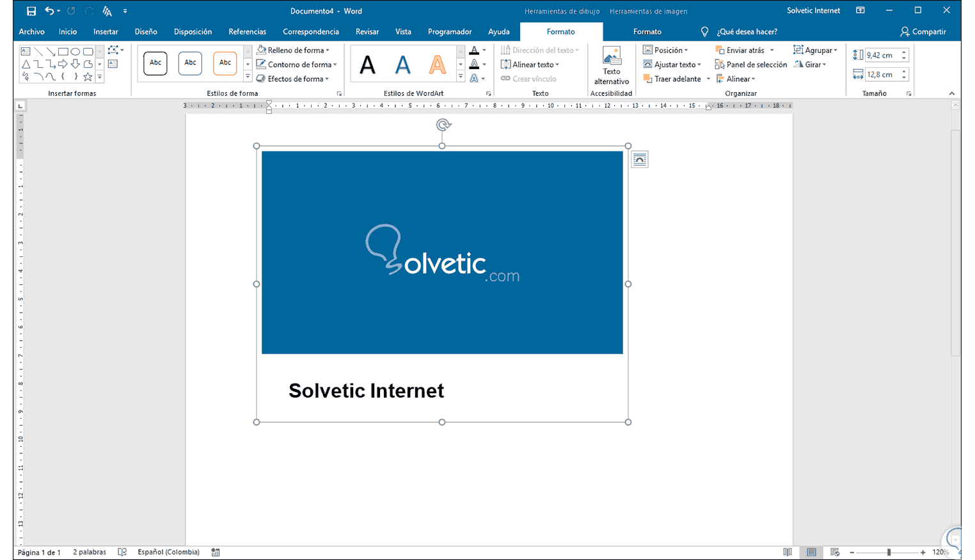The height and width of the screenshot is (560, 975).
Task: Click the text fill color A button
Action: pos(474,50)
